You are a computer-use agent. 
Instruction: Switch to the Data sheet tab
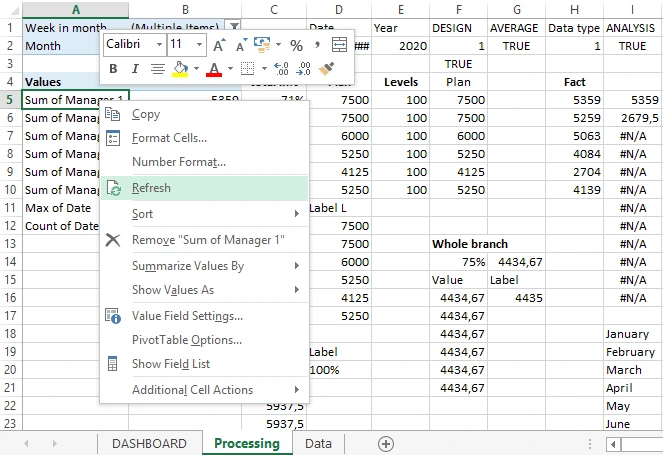tap(318, 444)
